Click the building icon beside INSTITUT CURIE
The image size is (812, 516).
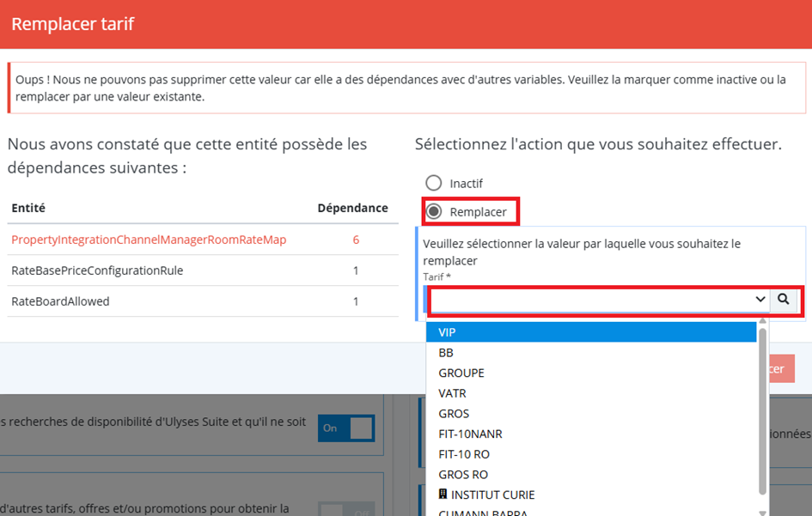tap(443, 495)
